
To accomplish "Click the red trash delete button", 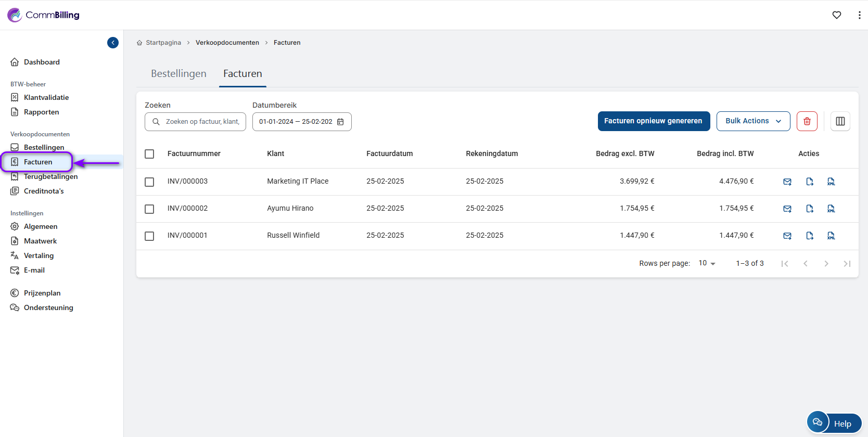I will [807, 121].
